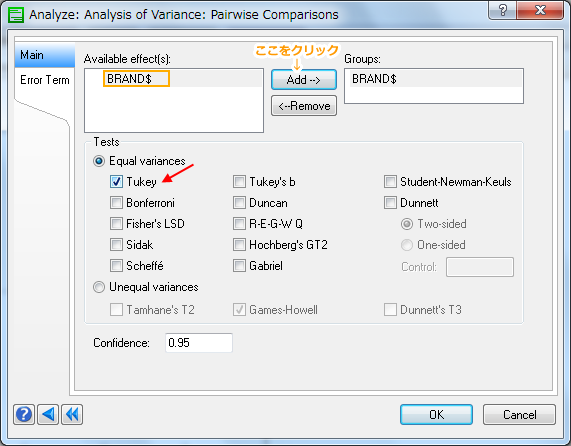The height and width of the screenshot is (446, 571).
Task: Enable the Dunnett checkbox
Action: tap(390, 202)
